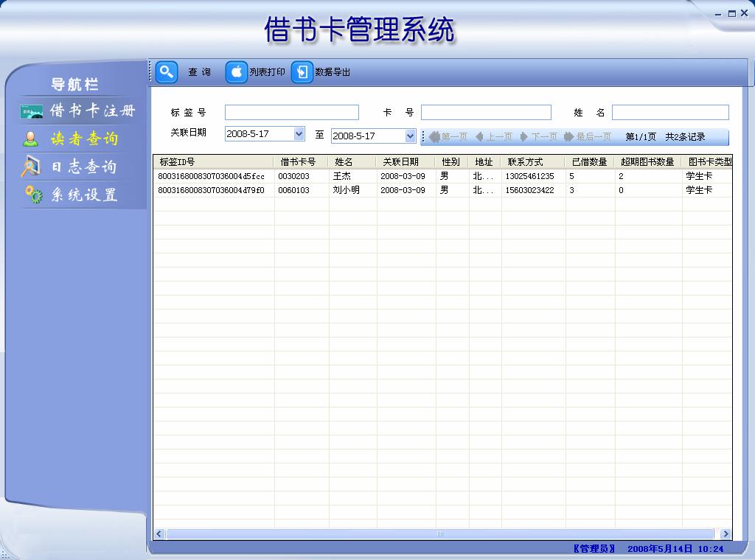Screen dimensions: 755x560
Task: Focus the 标签号 input field
Action: tap(292, 113)
